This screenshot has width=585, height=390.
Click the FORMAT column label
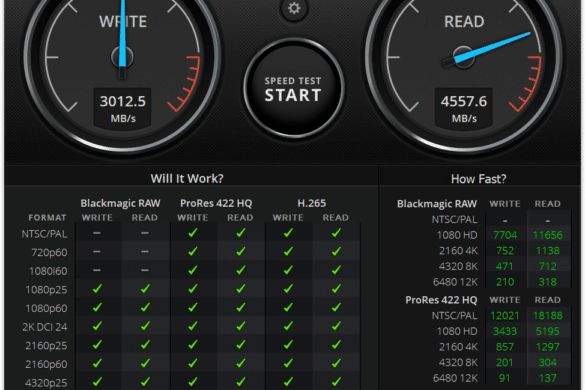[47, 218]
